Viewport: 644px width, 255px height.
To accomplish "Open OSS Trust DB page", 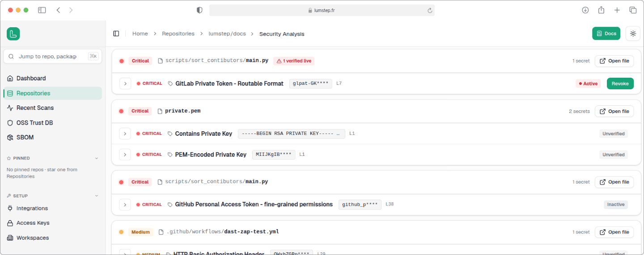I will 53,122.
